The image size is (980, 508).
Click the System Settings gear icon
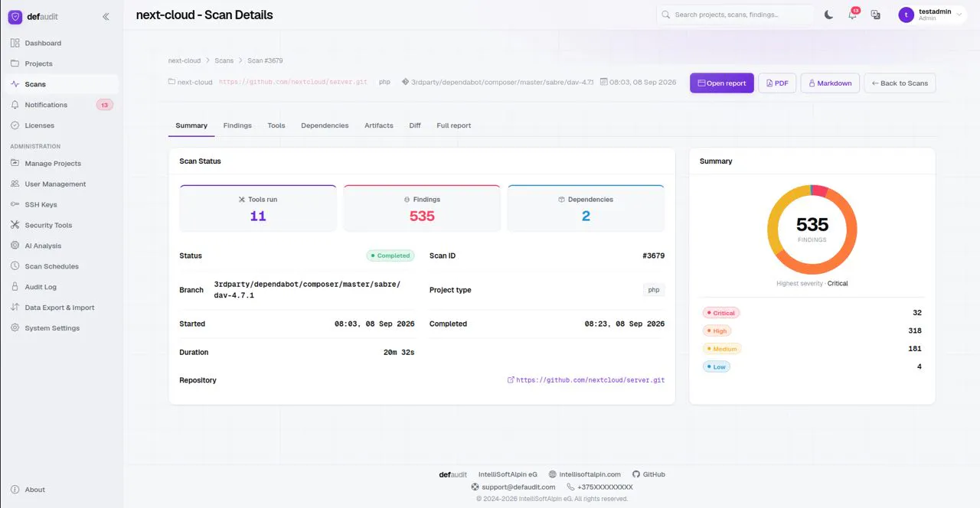15,328
